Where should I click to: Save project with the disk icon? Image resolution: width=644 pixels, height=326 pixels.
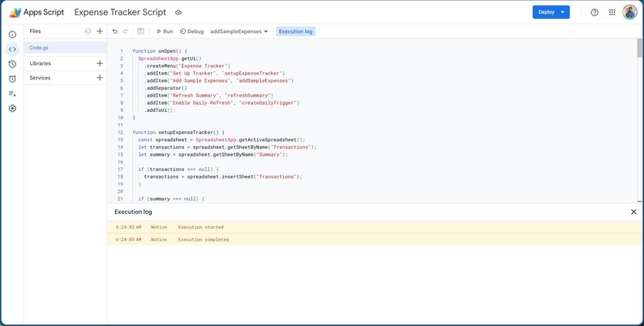[140, 31]
